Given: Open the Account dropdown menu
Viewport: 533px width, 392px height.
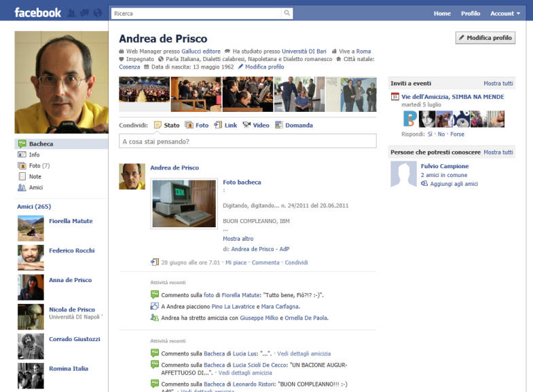Looking at the screenshot, I should click(x=504, y=14).
